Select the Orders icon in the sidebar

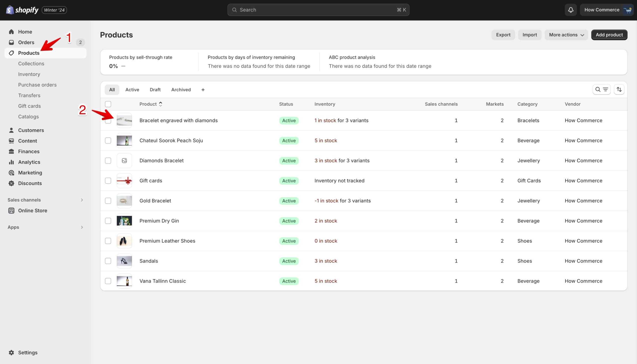pos(11,42)
